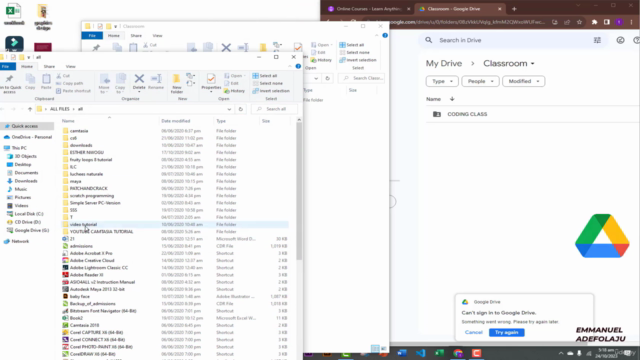Viewport: 640px width, 360px height.
Task: Open the Type filter dropdown in Drive
Action: [x=442, y=81]
